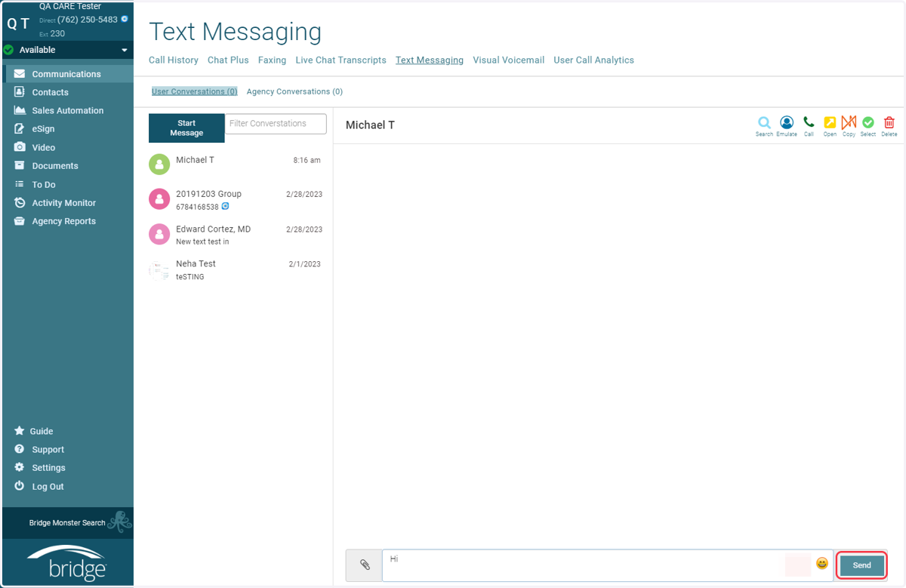
Task: Click the yellow Open icon
Action: [830, 122]
